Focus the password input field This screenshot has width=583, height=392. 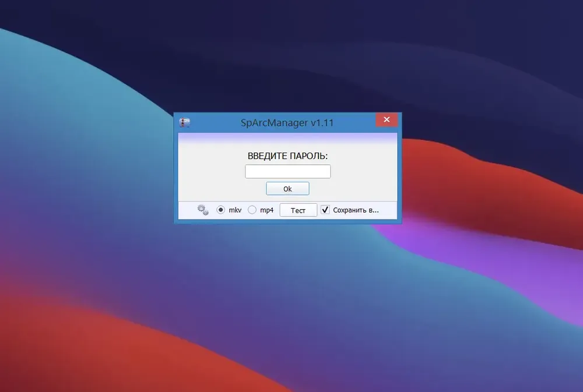(x=288, y=171)
